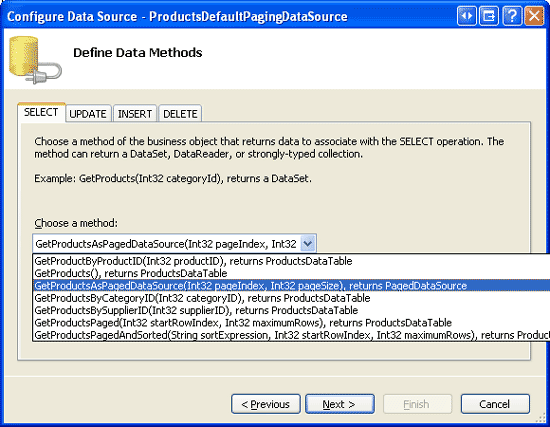
Task: Go back with the Previous button
Action: pos(266,404)
